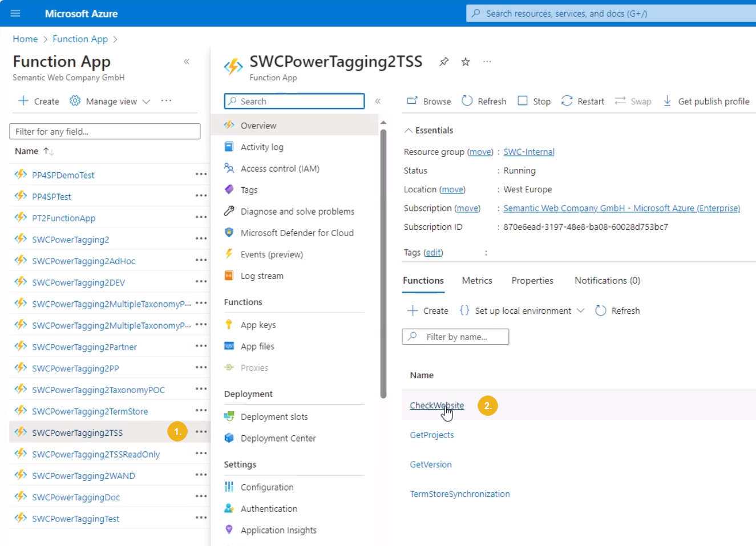756x546 pixels.
Task: Browse the function app site
Action: click(428, 101)
